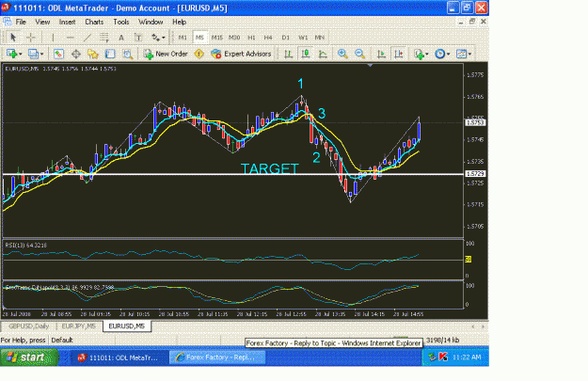588x381 pixels.
Task: Open the yellow MetaEditor diamond icon
Action: point(199,54)
